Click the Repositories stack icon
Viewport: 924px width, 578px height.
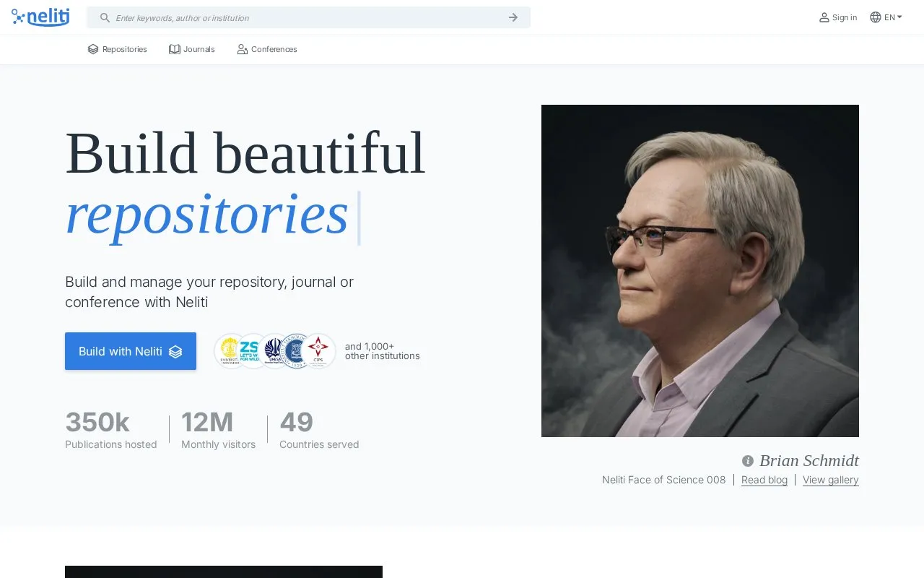click(x=93, y=49)
